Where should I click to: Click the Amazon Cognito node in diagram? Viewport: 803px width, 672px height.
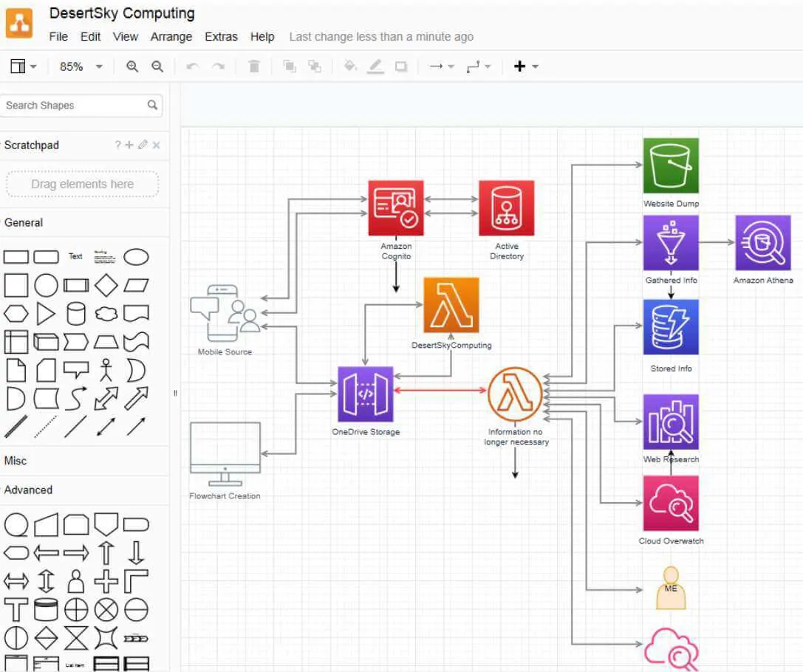point(395,208)
